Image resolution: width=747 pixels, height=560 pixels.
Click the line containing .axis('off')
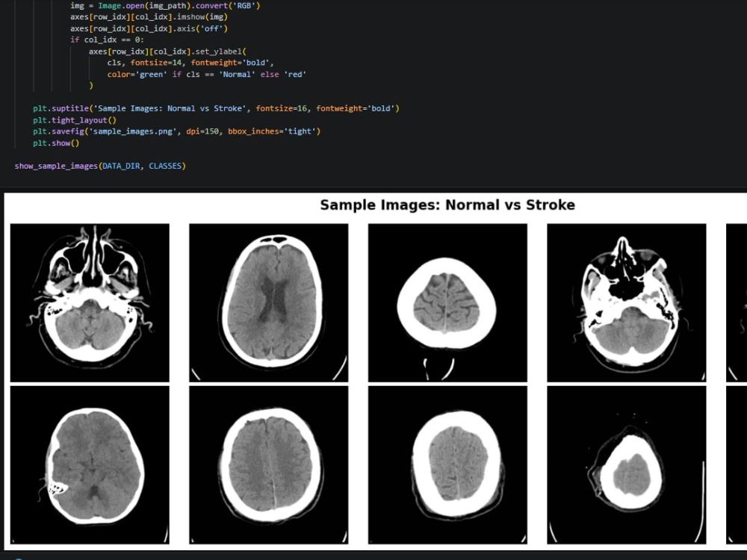[x=149, y=28]
